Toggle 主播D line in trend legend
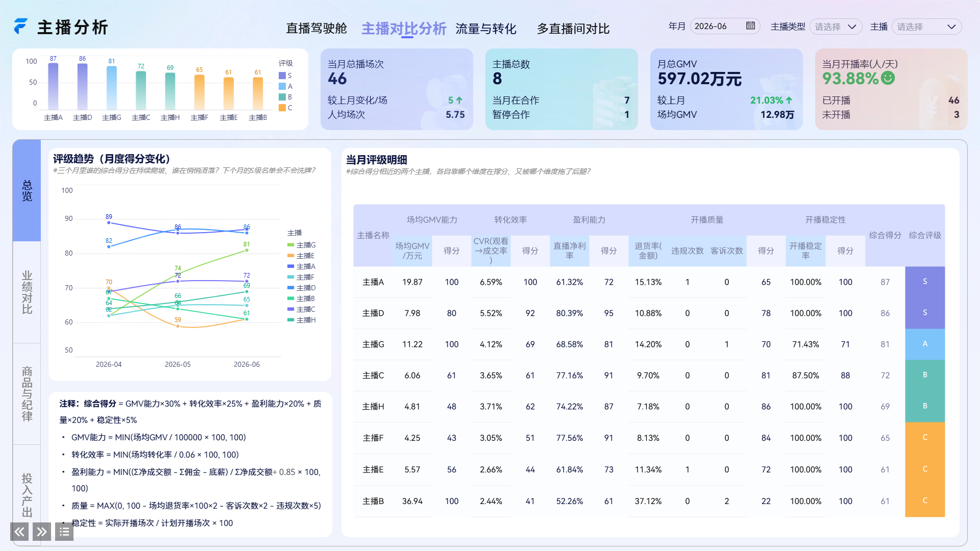The height and width of the screenshot is (551, 980). (x=302, y=288)
